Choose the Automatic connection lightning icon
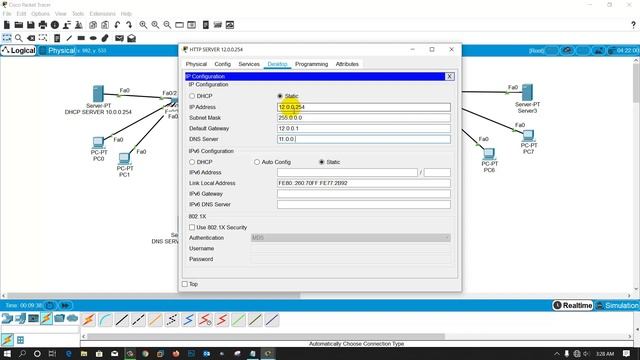 tap(89, 320)
